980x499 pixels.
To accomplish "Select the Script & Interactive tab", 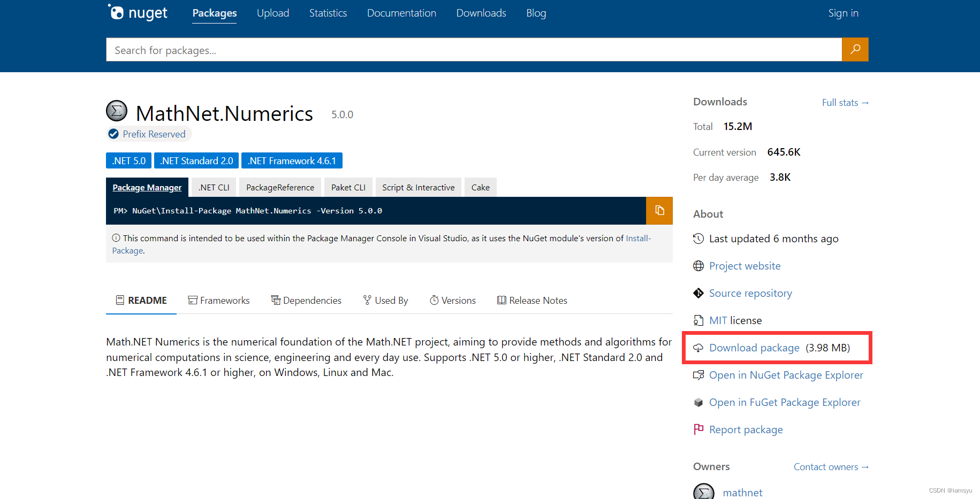I will pos(419,187).
